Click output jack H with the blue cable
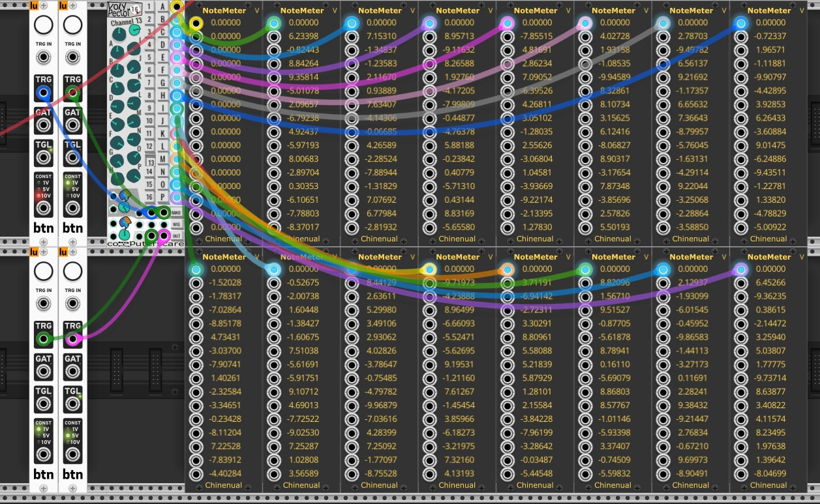 click(x=176, y=96)
